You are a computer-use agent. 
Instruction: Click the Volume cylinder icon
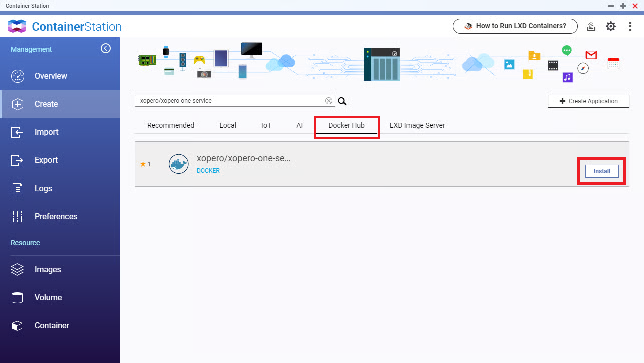[x=17, y=298]
